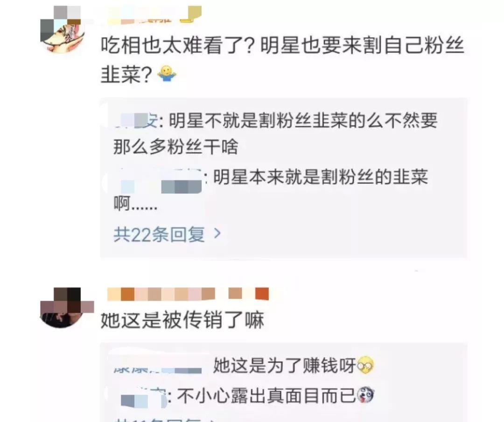Click the yellow badge beside first username
The height and width of the screenshot is (422, 504).
point(190,14)
